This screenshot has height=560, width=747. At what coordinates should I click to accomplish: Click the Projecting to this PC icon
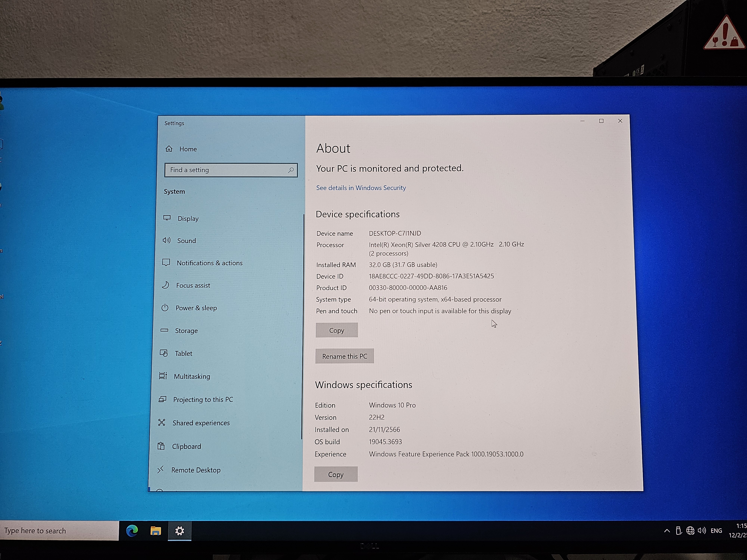tap(162, 399)
